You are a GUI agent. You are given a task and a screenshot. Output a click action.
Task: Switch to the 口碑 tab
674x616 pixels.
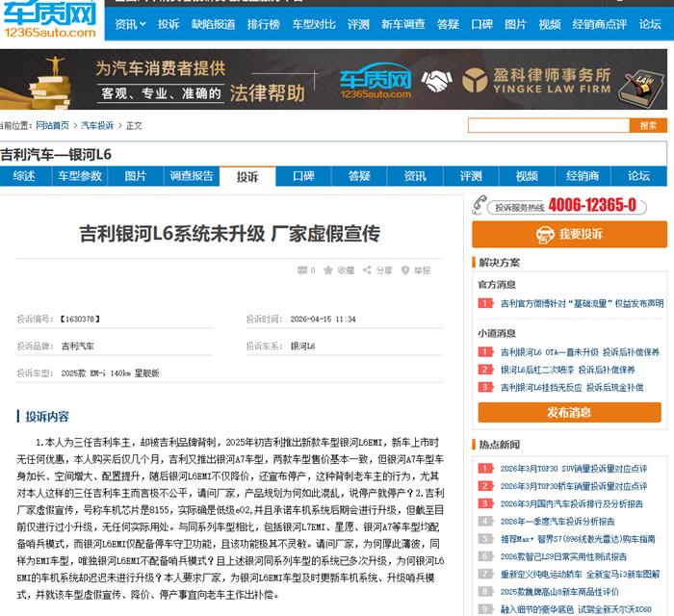(x=303, y=176)
